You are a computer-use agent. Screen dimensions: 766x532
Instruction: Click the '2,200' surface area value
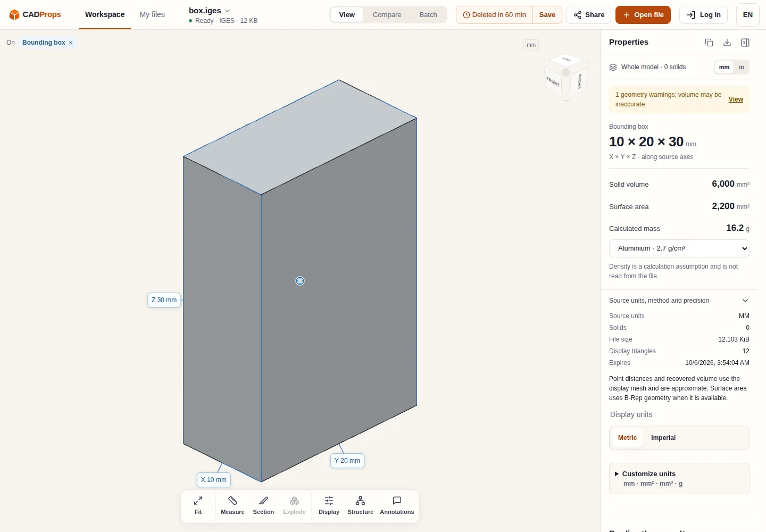tap(723, 206)
